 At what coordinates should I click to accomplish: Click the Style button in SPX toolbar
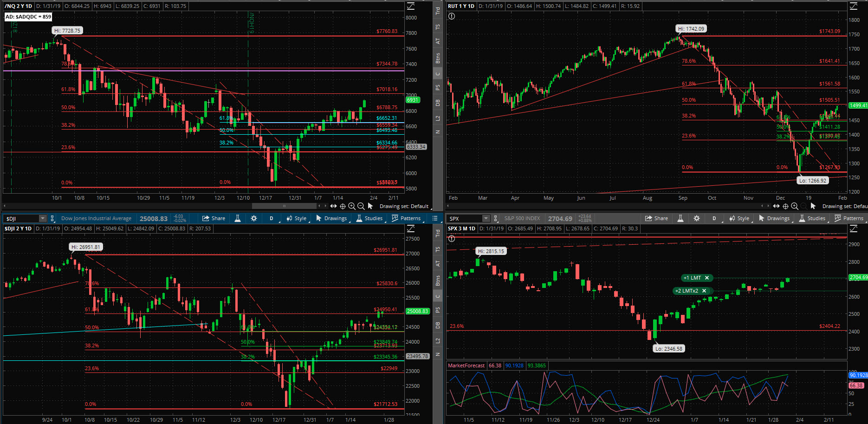point(739,218)
